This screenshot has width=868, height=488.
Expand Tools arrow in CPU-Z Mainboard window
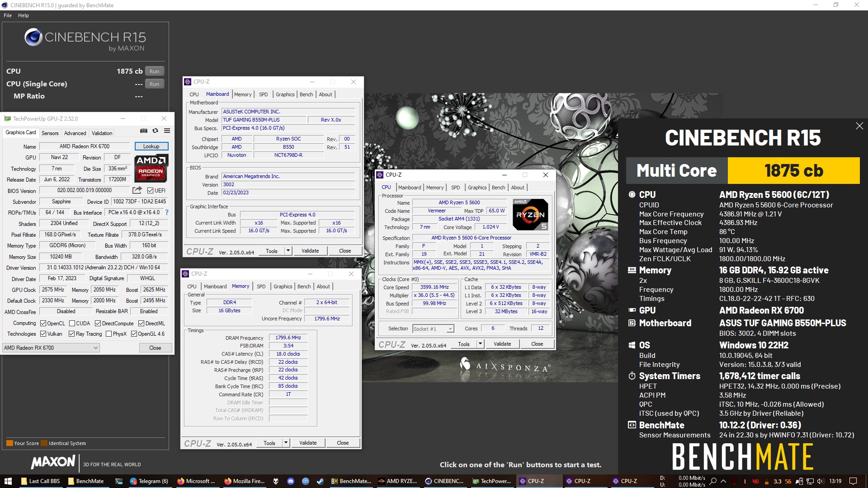[x=288, y=251]
